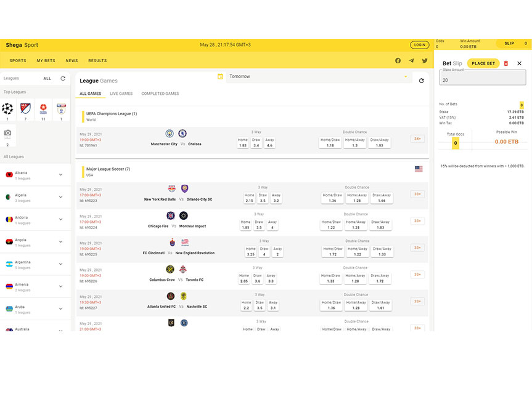532x399 pixels.
Task: Open the Sports menu
Action: [18, 61]
